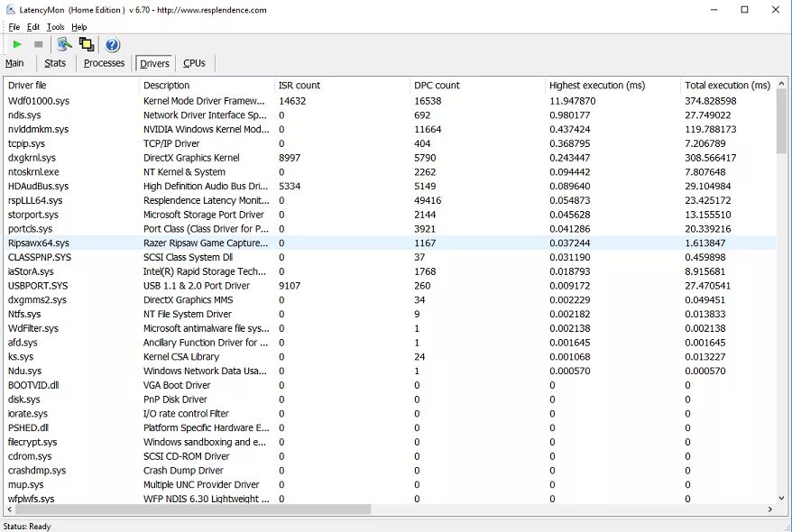
Task: Switch to the Processes tab
Action: click(104, 63)
